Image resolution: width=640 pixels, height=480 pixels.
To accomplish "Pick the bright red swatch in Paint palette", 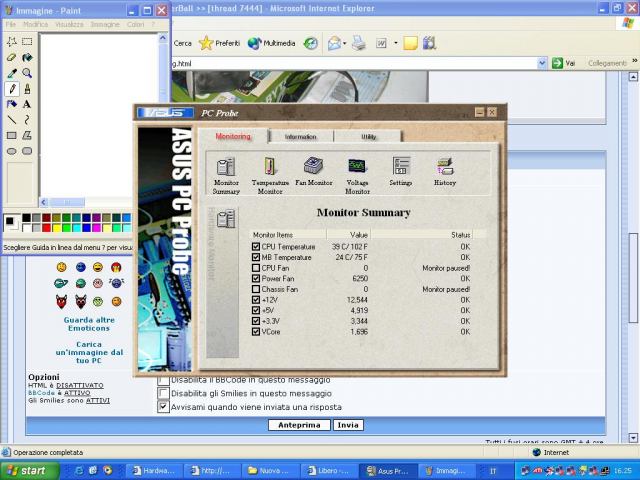I will point(47,227).
